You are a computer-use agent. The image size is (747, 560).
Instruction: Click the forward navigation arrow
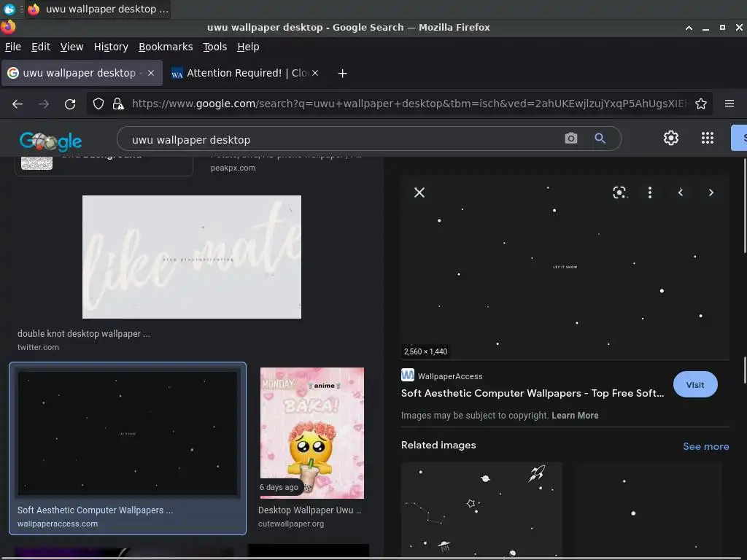(x=44, y=104)
